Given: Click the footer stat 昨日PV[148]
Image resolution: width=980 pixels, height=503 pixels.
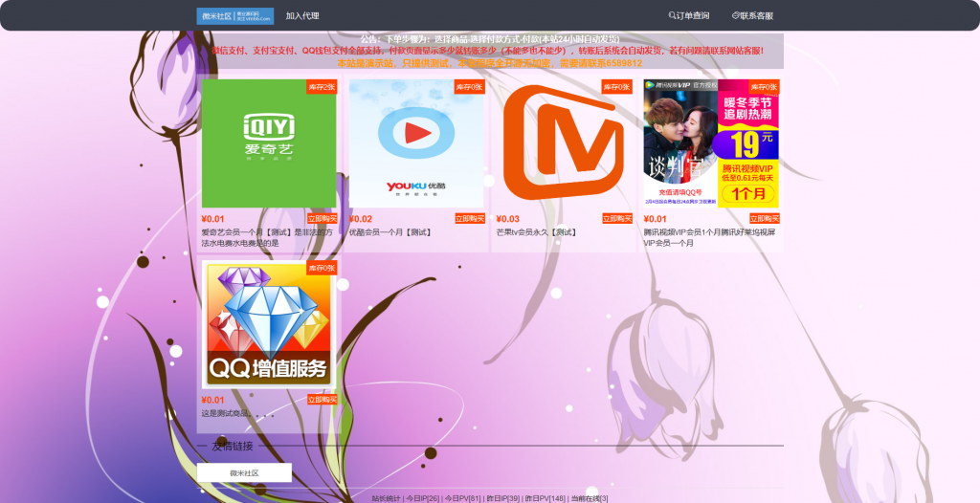Looking at the screenshot, I should click(x=545, y=498).
